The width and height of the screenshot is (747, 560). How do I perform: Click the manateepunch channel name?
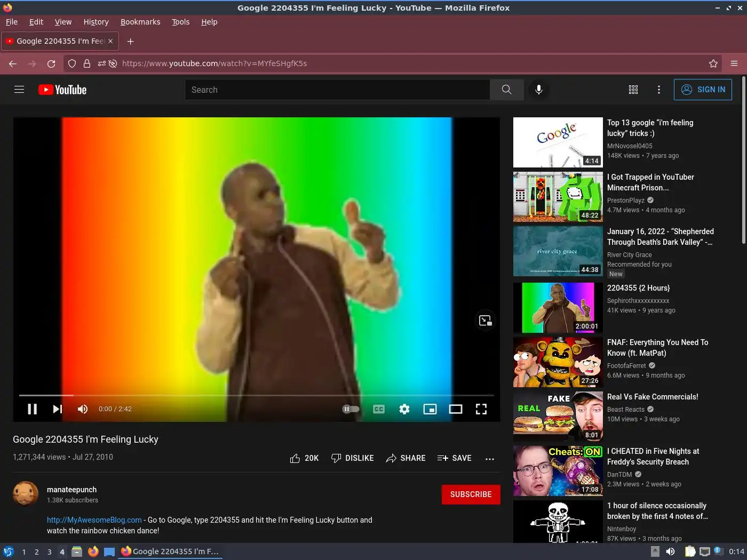point(71,490)
